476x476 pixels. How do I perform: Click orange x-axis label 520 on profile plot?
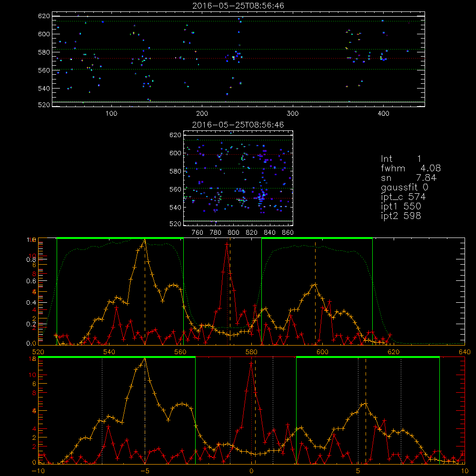click(38, 352)
